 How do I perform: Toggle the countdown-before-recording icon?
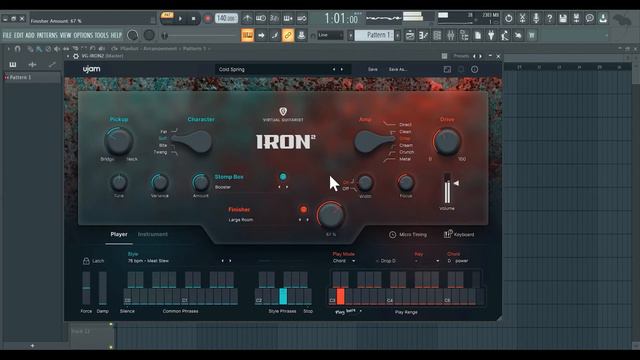[x=274, y=18]
